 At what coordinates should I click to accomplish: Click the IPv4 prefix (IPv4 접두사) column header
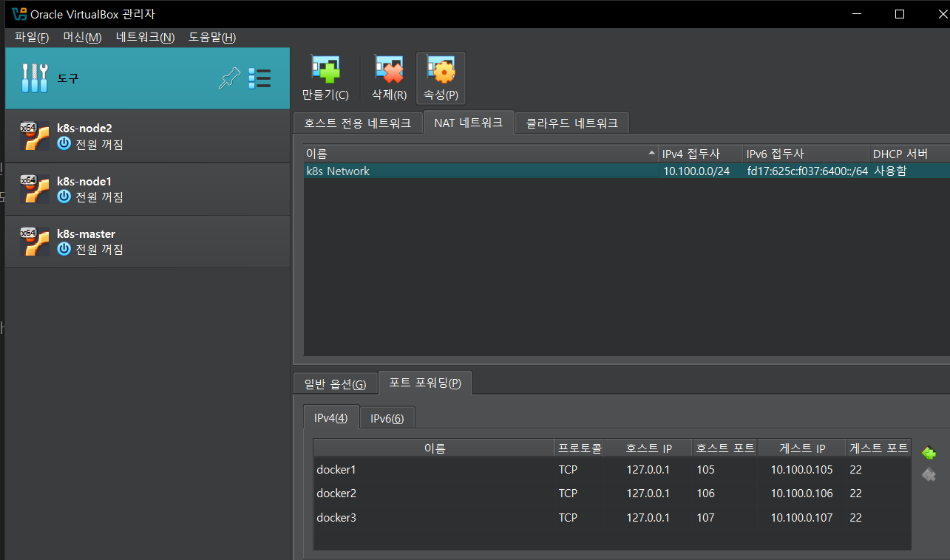(701, 154)
